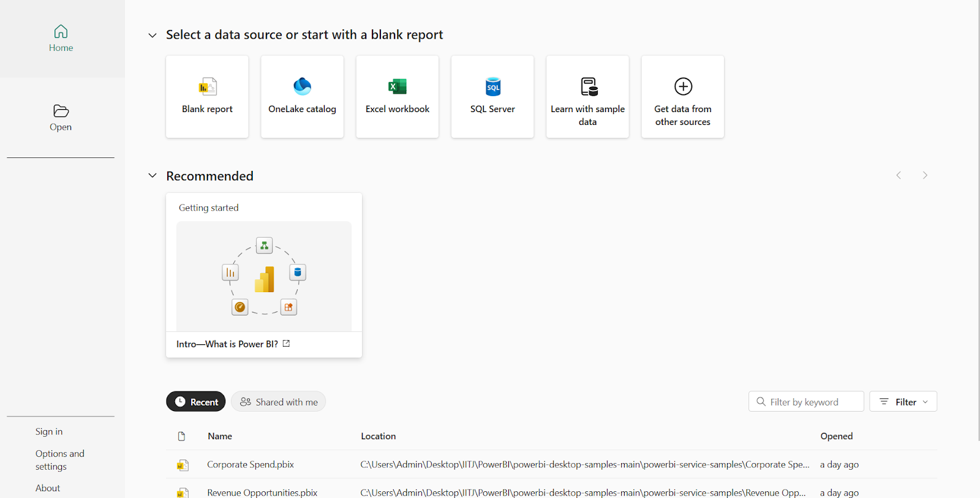This screenshot has width=980, height=498.
Task: Click the search magnifier icon
Action: [x=761, y=402]
